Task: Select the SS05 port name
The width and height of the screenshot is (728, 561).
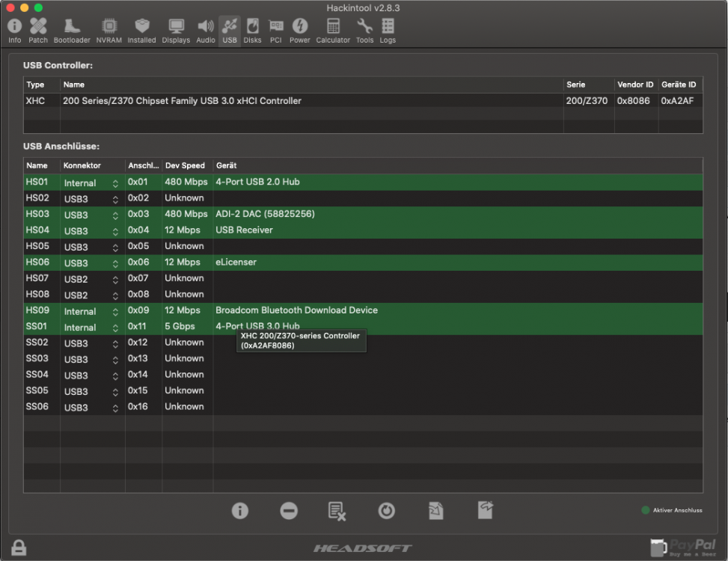Action: 37,390
